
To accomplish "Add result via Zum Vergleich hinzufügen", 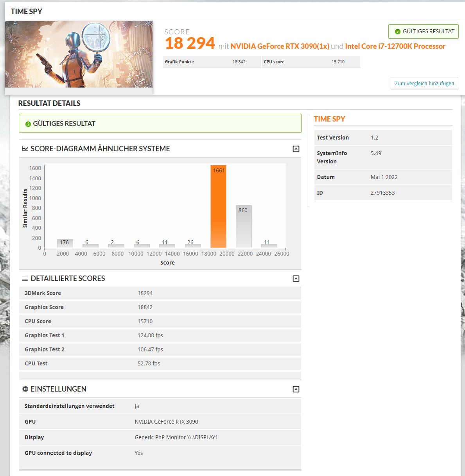I will click(424, 83).
